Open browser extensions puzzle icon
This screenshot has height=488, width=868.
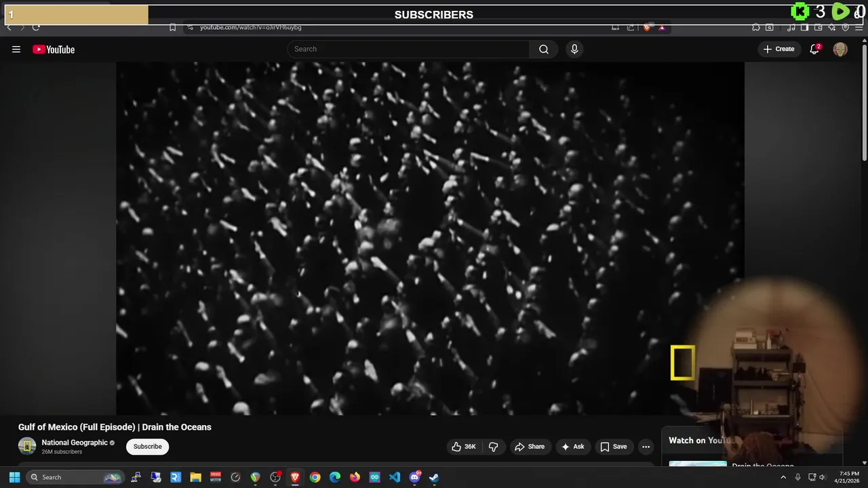(756, 27)
